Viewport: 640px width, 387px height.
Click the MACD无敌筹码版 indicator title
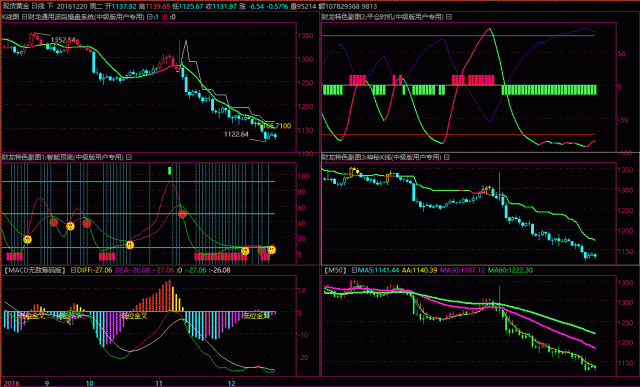[35, 270]
